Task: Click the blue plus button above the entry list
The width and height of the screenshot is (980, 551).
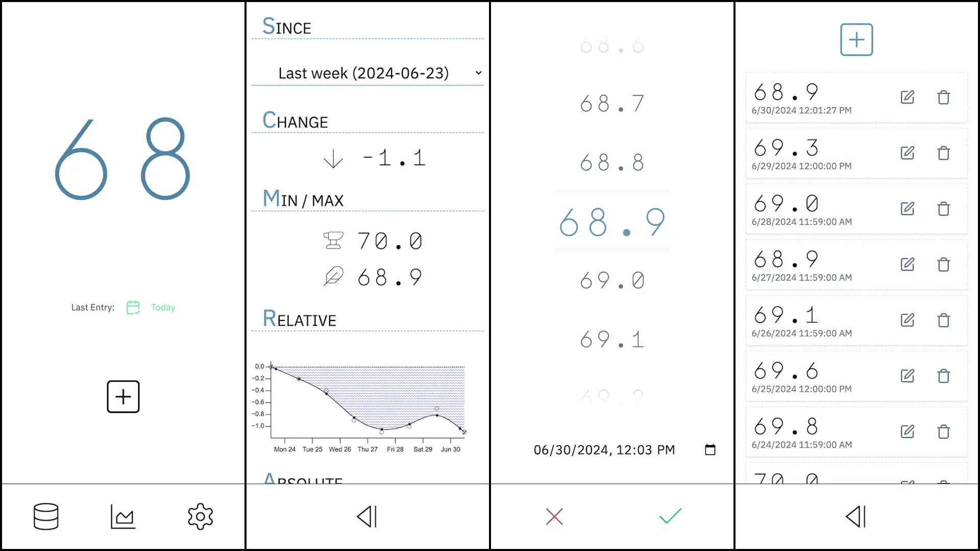Action: (856, 40)
